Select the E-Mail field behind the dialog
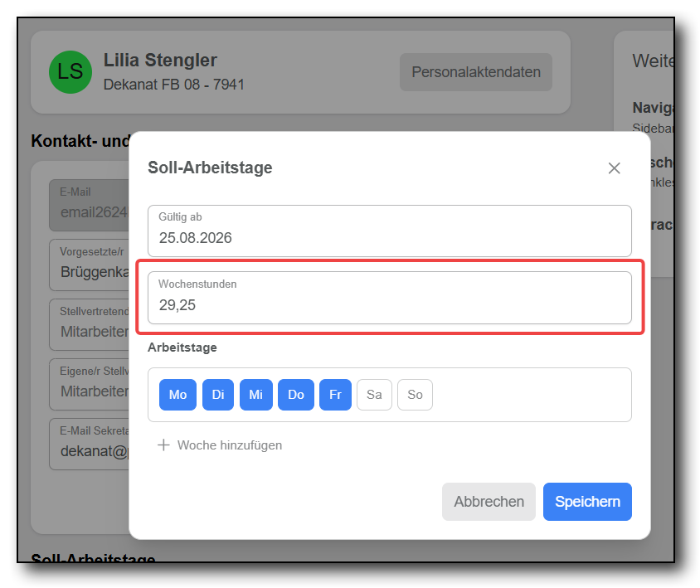Viewport: 700px width, 588px height. (90, 205)
